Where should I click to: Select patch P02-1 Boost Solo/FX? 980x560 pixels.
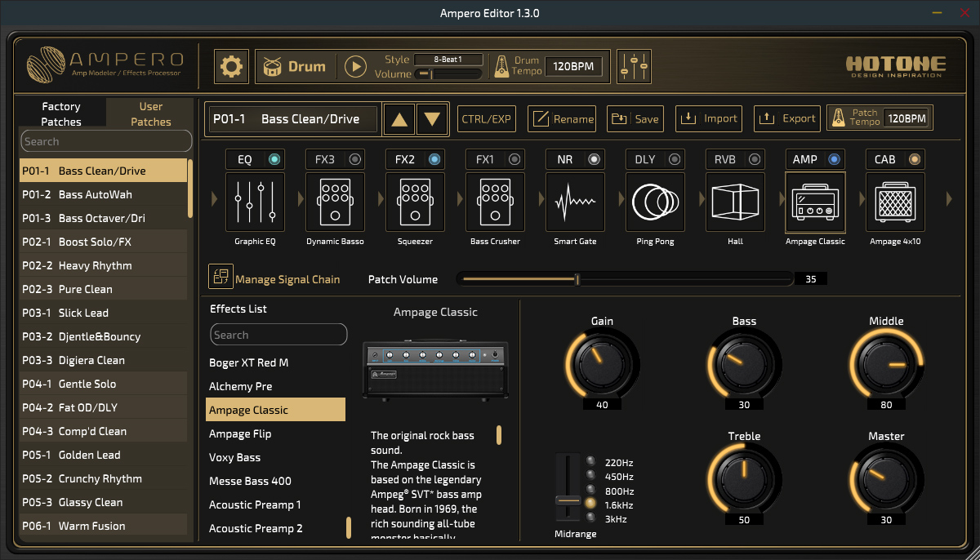[x=103, y=242]
